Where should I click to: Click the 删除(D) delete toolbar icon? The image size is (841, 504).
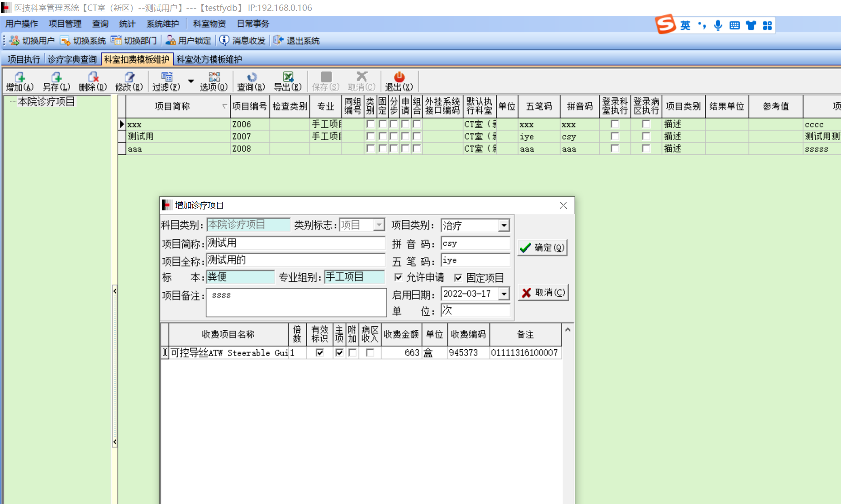coord(93,77)
